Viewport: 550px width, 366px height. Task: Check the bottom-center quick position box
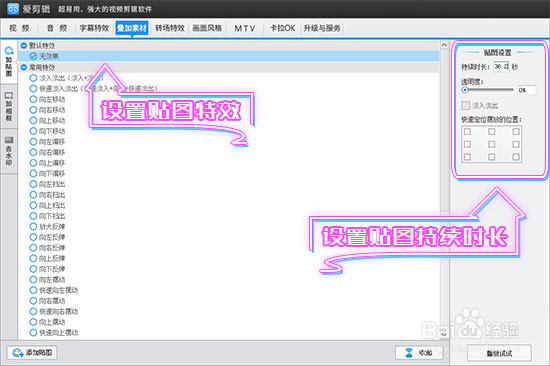pyautogui.click(x=492, y=157)
